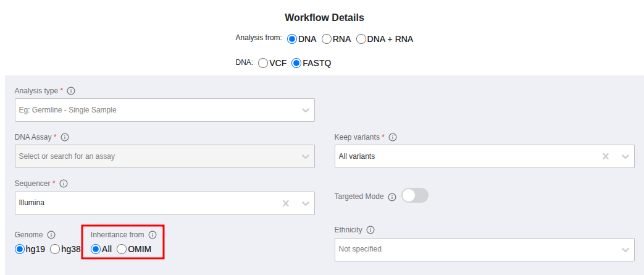Click info icon next to Inheritance from
Screen dimensions: 644x275
(153, 235)
